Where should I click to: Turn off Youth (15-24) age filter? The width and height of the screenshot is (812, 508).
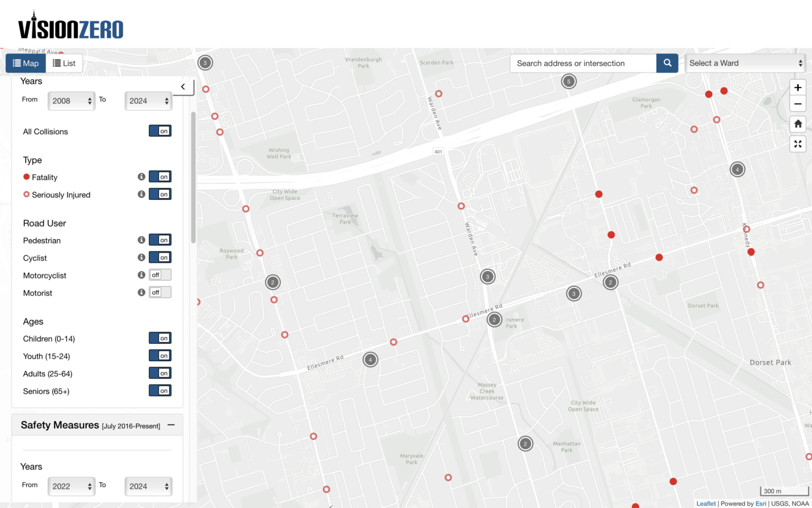click(160, 355)
